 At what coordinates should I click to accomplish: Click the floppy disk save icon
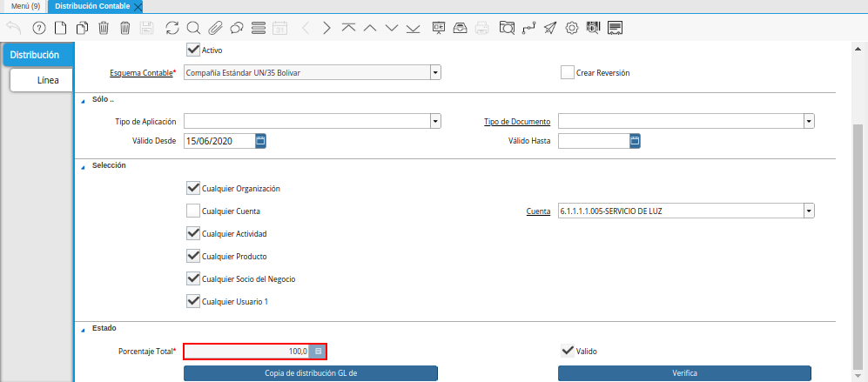click(x=146, y=28)
